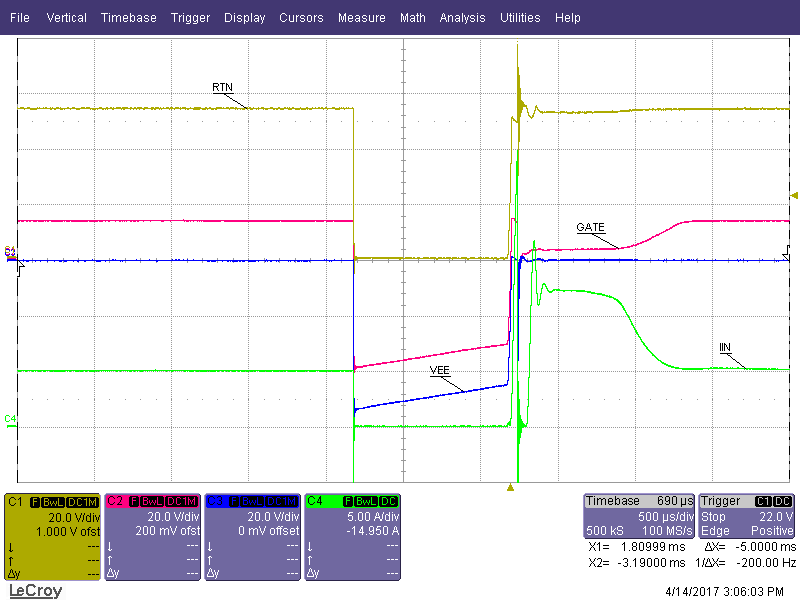Open the File menu
The image size is (800, 600).
[20, 18]
